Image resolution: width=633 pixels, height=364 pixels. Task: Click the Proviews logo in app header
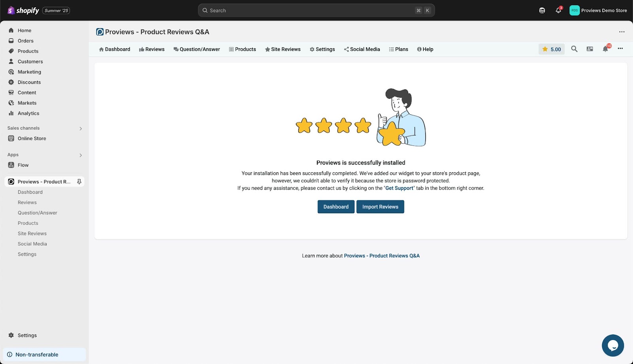[100, 32]
